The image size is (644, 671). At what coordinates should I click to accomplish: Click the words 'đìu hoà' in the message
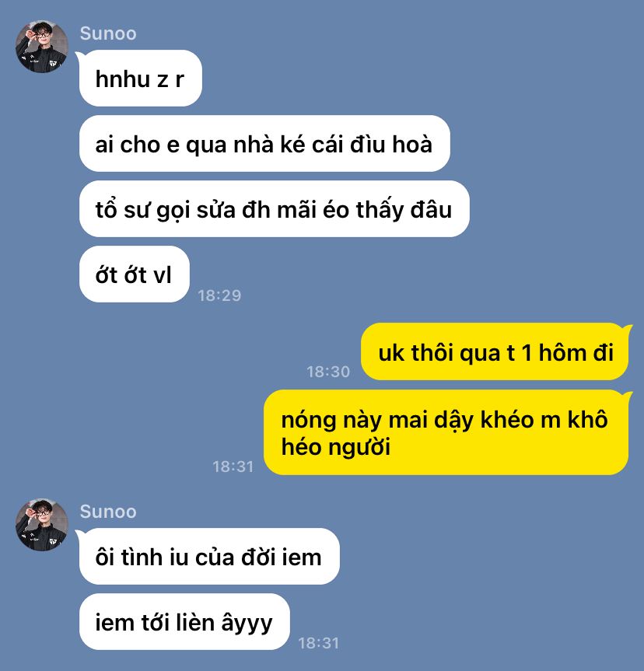point(391,144)
